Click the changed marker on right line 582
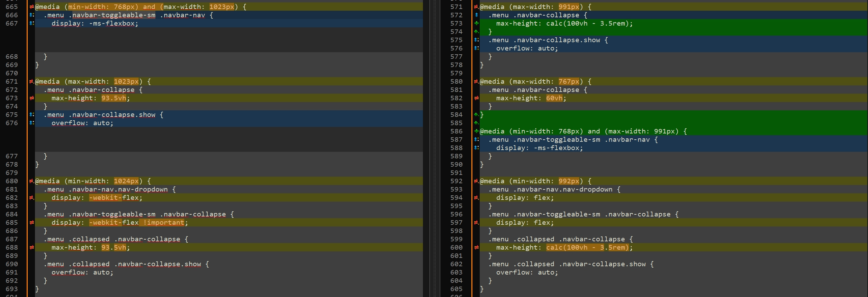 [x=477, y=98]
